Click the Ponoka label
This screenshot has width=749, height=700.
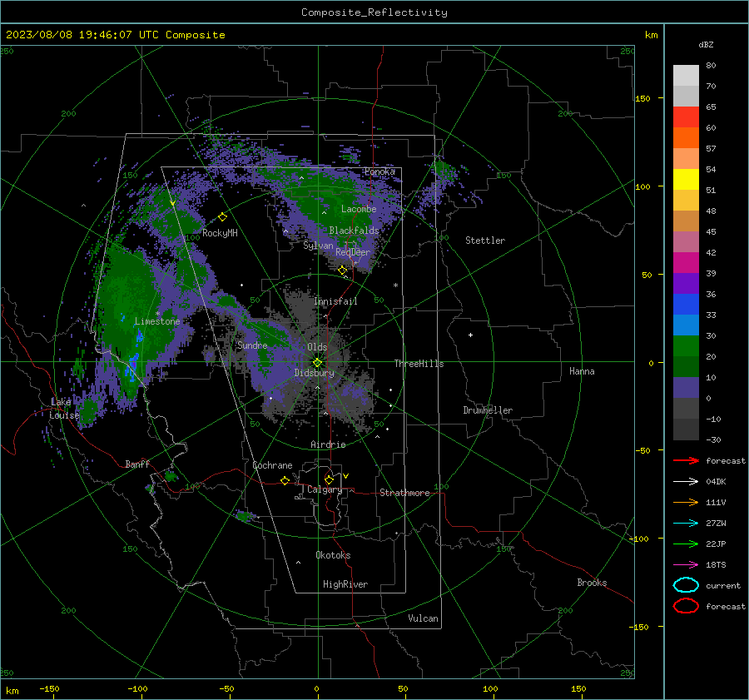(379, 171)
